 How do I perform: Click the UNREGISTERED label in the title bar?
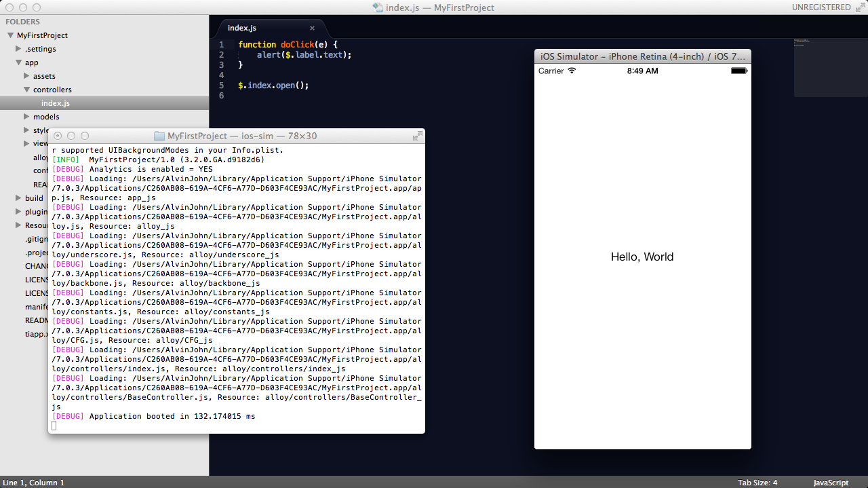click(821, 7)
